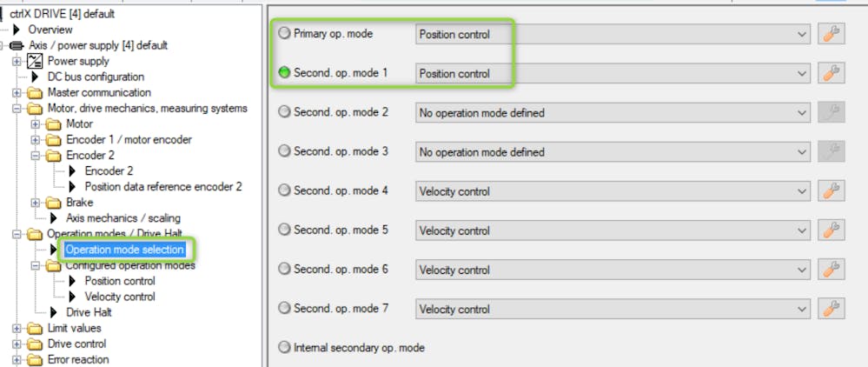This screenshot has width=868, height=367.
Task: Select Internal secondary op. mode radio button
Action: pyautogui.click(x=284, y=348)
